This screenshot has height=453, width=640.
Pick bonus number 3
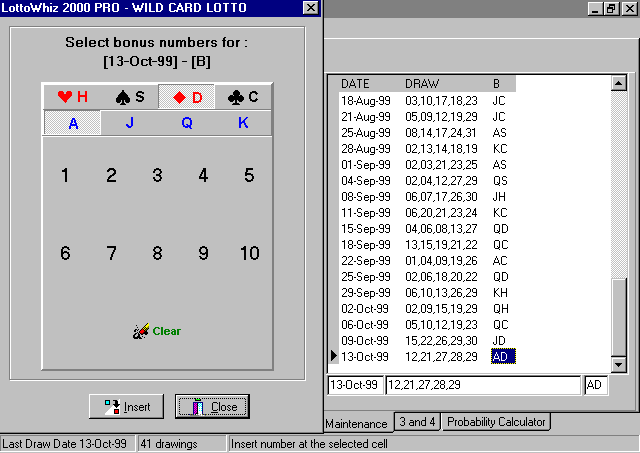point(158,175)
